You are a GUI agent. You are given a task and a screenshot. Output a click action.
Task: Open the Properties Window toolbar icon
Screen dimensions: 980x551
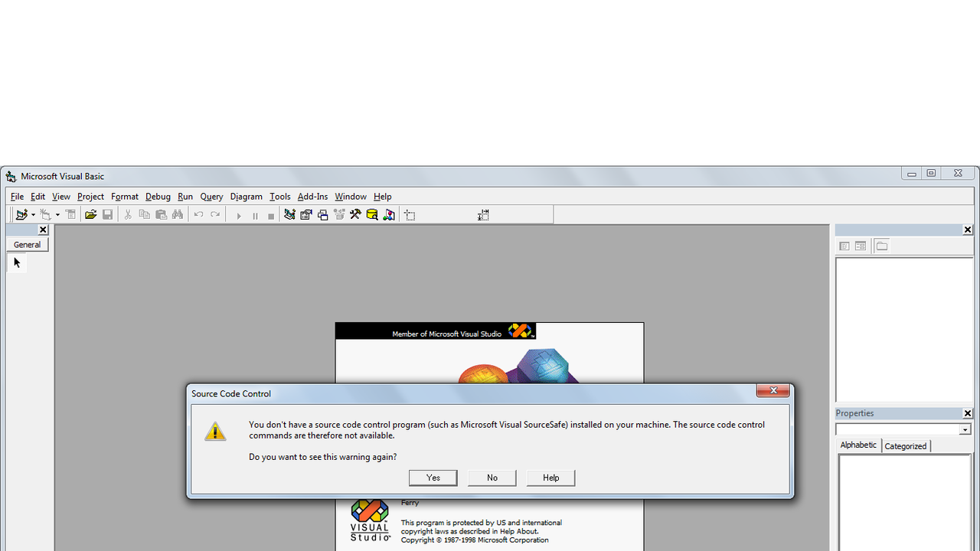coord(306,215)
